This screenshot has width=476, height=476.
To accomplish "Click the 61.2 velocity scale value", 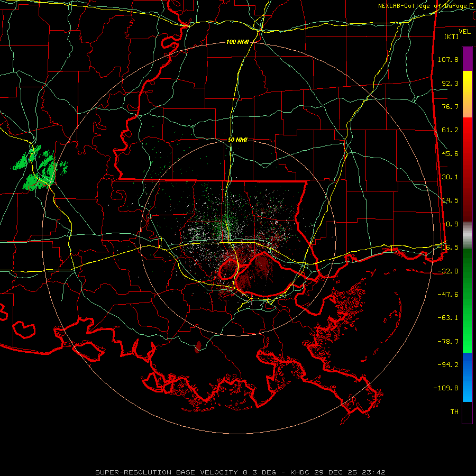I will pyautogui.click(x=450, y=130).
